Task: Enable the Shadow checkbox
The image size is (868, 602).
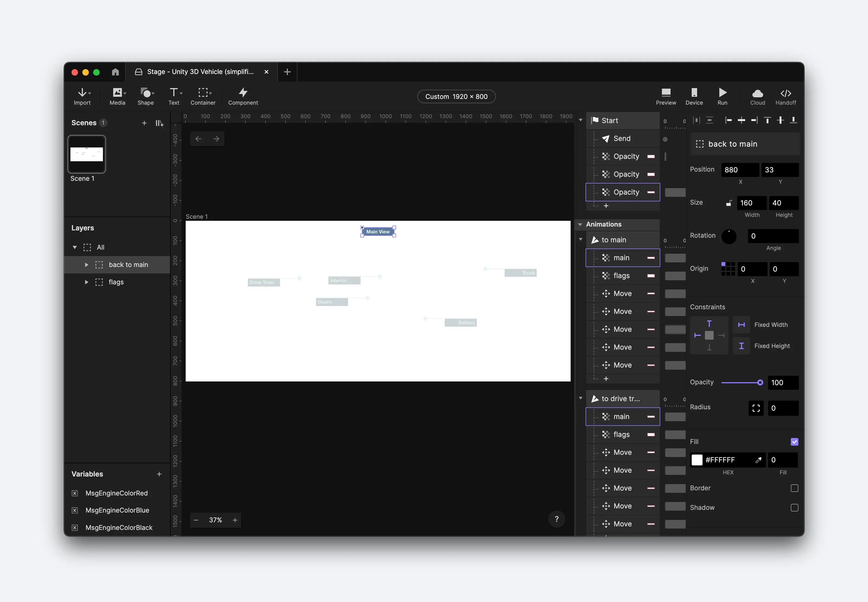Action: [794, 508]
